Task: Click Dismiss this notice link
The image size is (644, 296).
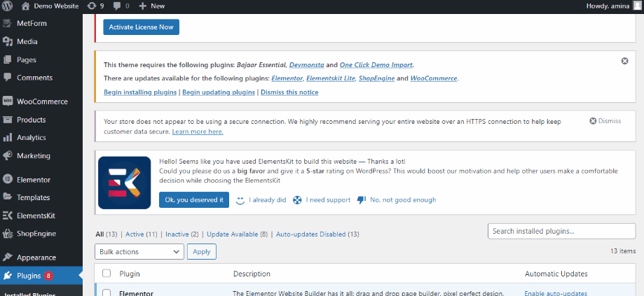Action: (289, 92)
